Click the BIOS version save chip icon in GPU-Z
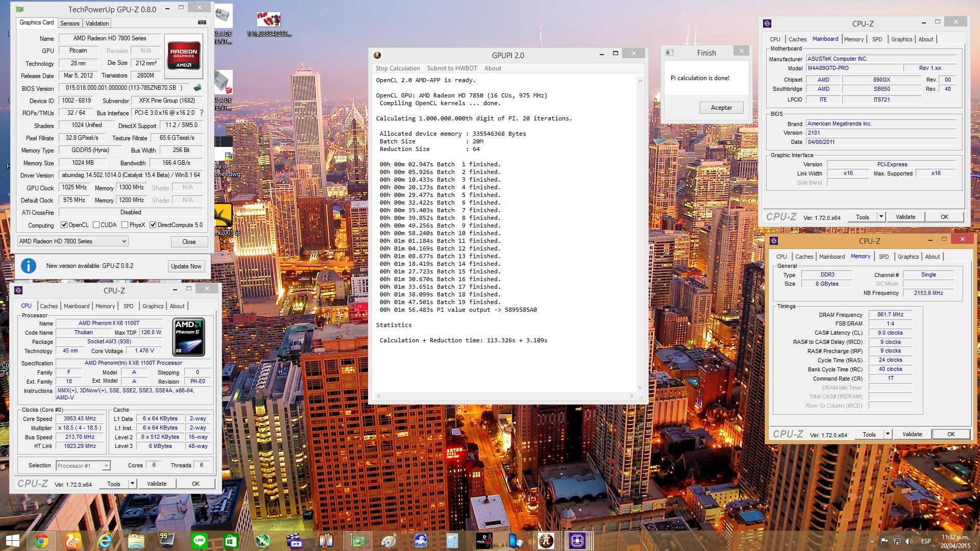This screenshot has height=551, width=980. [x=197, y=88]
